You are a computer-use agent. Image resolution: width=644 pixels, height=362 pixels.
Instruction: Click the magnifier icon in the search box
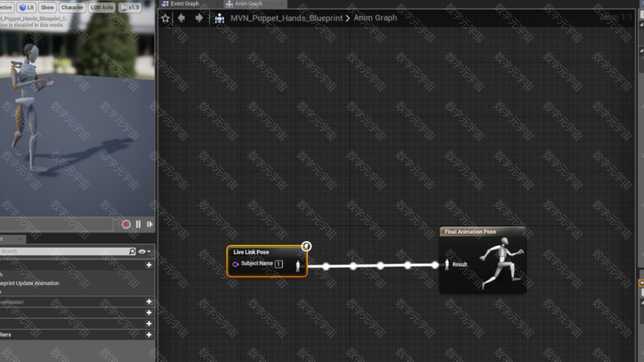click(x=132, y=251)
